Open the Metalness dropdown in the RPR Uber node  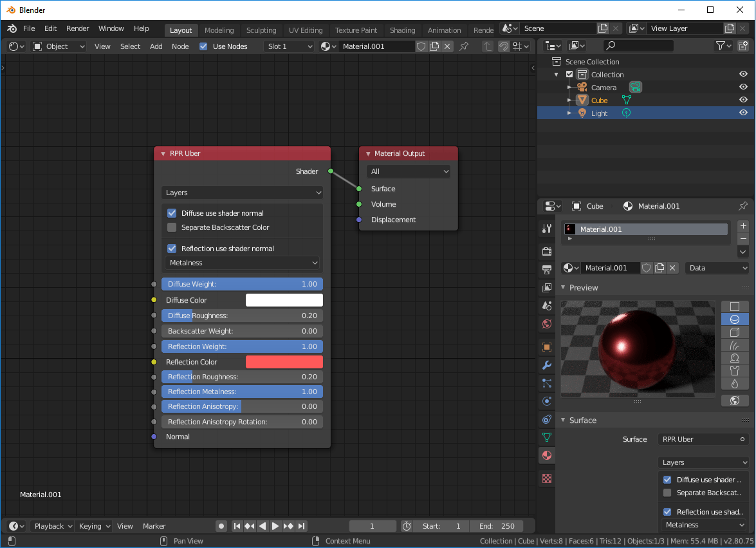[242, 263]
